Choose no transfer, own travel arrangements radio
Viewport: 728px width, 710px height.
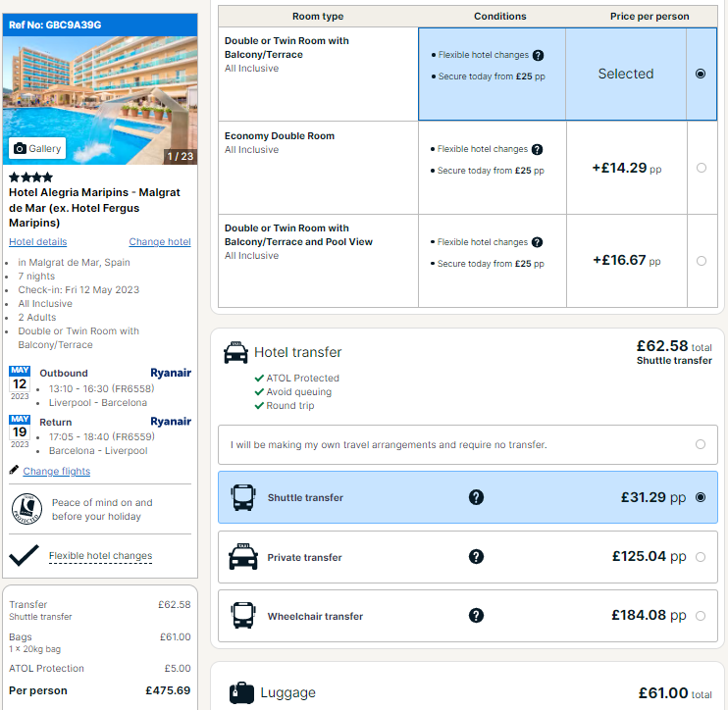[701, 444]
